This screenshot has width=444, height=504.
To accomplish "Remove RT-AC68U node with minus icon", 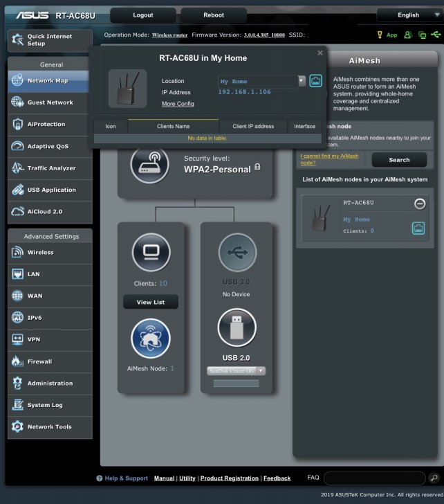I will click(420, 204).
